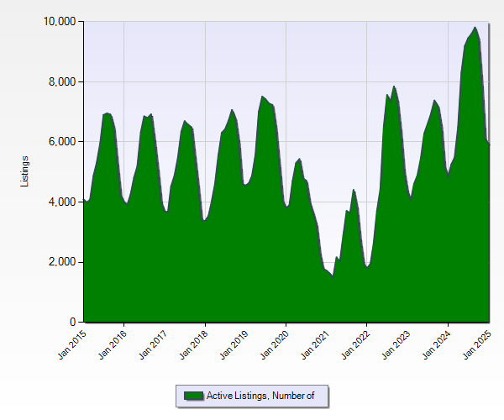Click the Jan 2023 x-axis label
Viewport: 504px width, 420px height.
[x=395, y=345]
